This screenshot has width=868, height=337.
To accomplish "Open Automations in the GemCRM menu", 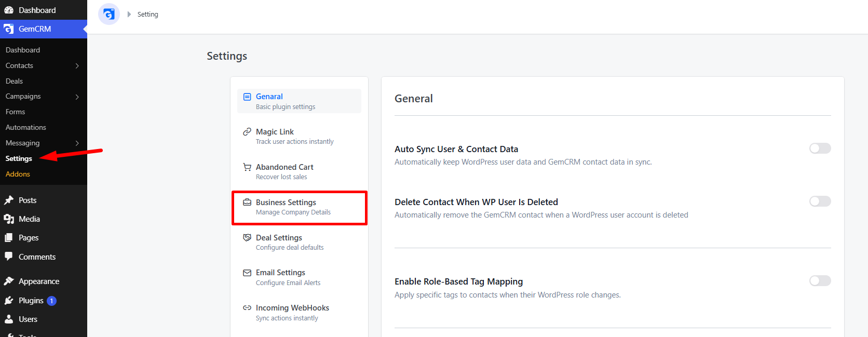I will [26, 127].
